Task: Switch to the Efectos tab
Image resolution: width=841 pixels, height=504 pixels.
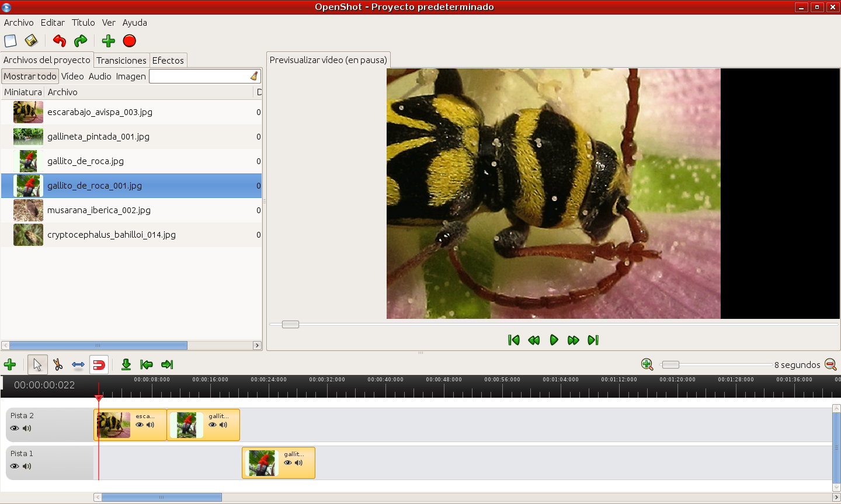Action: coord(168,61)
